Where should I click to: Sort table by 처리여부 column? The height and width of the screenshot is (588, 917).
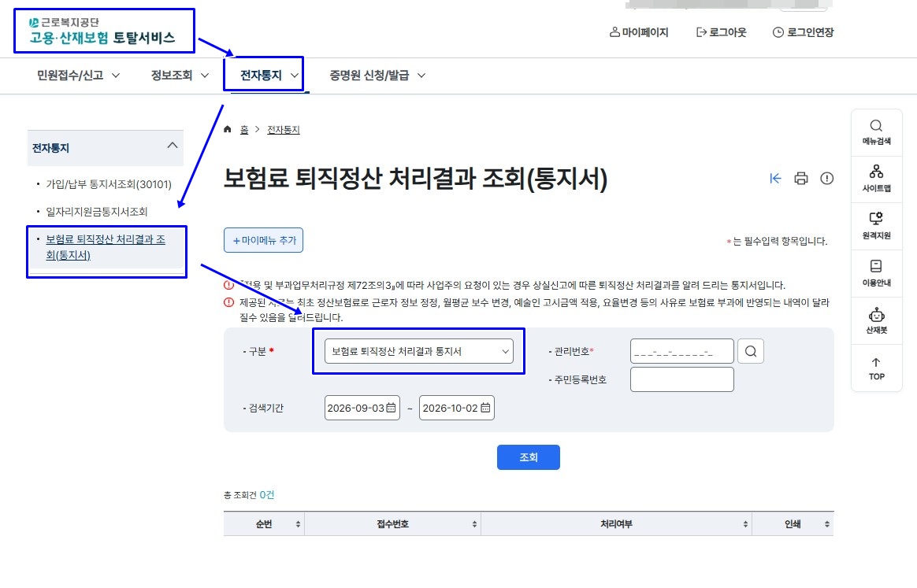(x=745, y=524)
